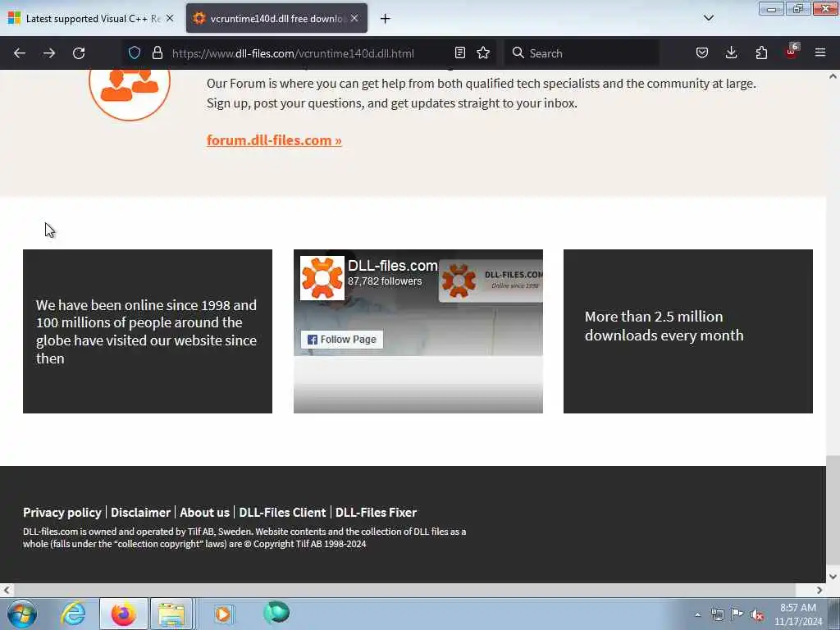Open the DLL-files.com Facebook page title

pyautogui.click(x=393, y=266)
